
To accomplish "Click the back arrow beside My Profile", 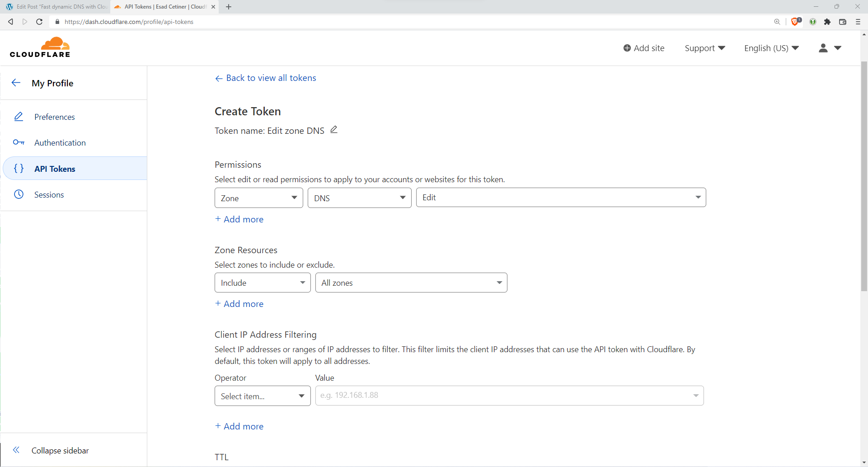I will [x=16, y=83].
